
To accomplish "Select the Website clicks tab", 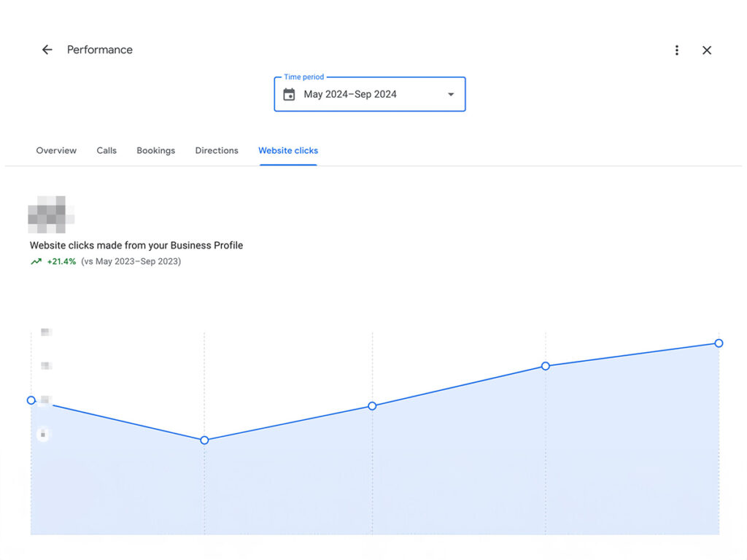I will (x=288, y=150).
